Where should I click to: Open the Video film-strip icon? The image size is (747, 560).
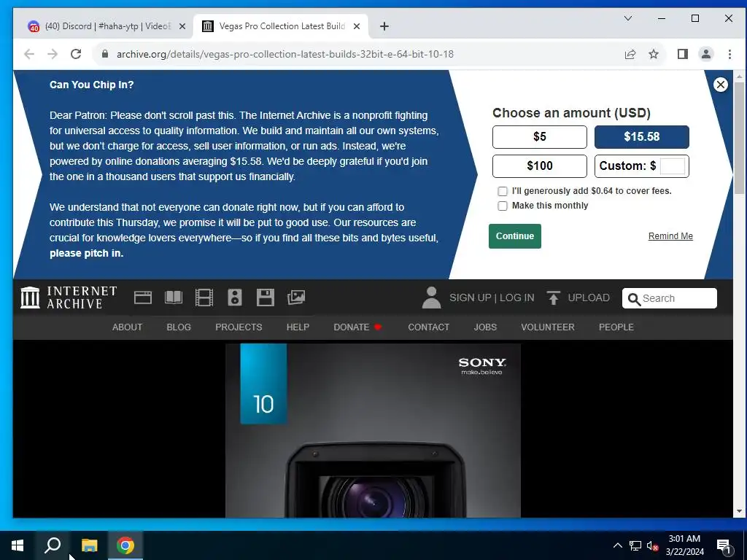click(204, 297)
